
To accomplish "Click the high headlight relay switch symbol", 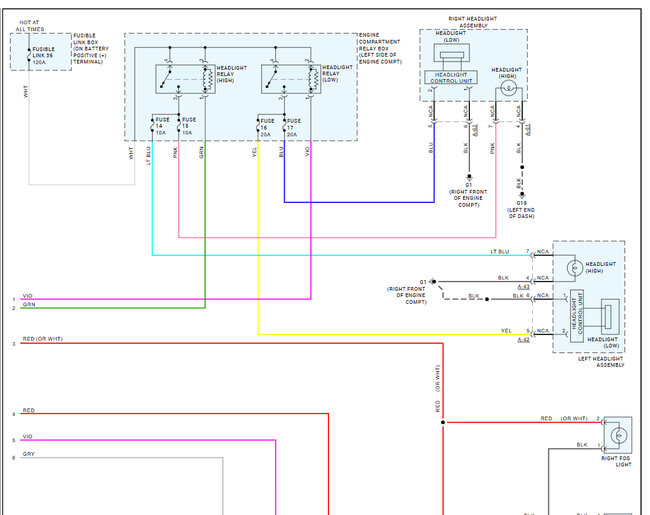I will (166, 79).
